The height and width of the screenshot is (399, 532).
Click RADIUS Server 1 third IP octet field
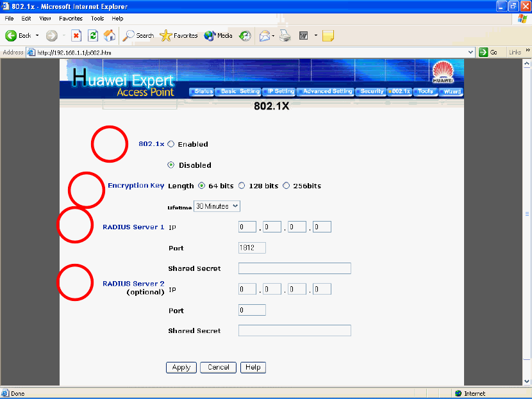pos(297,227)
